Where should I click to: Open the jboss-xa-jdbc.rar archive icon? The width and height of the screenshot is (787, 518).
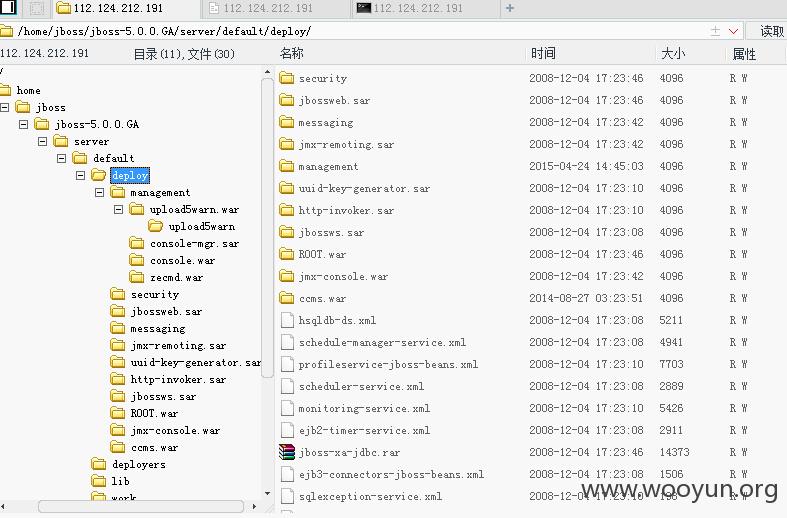(x=287, y=452)
